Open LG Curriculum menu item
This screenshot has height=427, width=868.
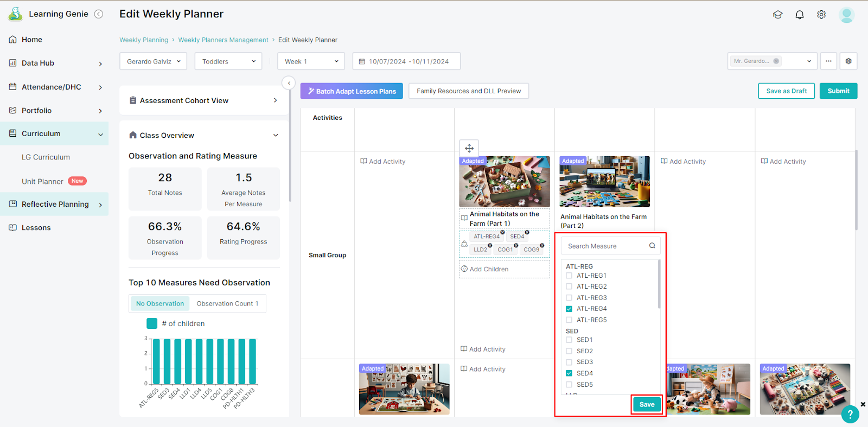(46, 157)
